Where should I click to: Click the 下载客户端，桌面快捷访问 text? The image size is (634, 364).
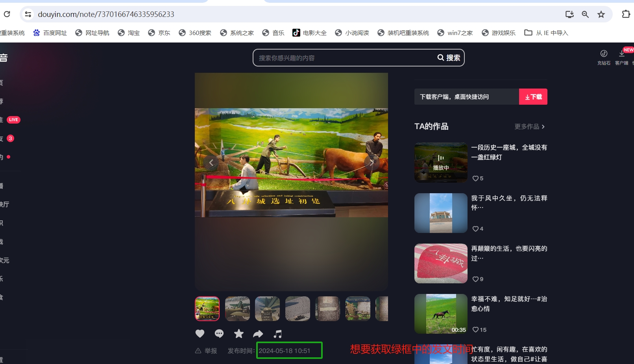(x=454, y=97)
